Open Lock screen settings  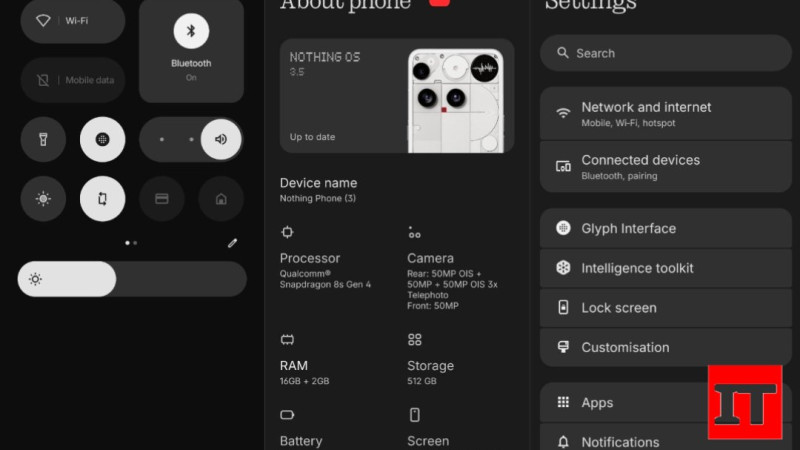666,308
